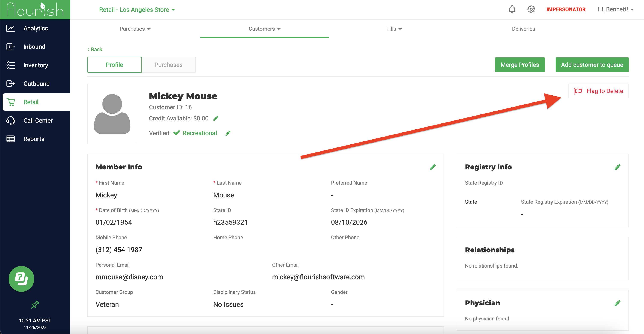Open the green help chat widget
Image resolution: width=644 pixels, height=334 pixels.
coord(21,279)
